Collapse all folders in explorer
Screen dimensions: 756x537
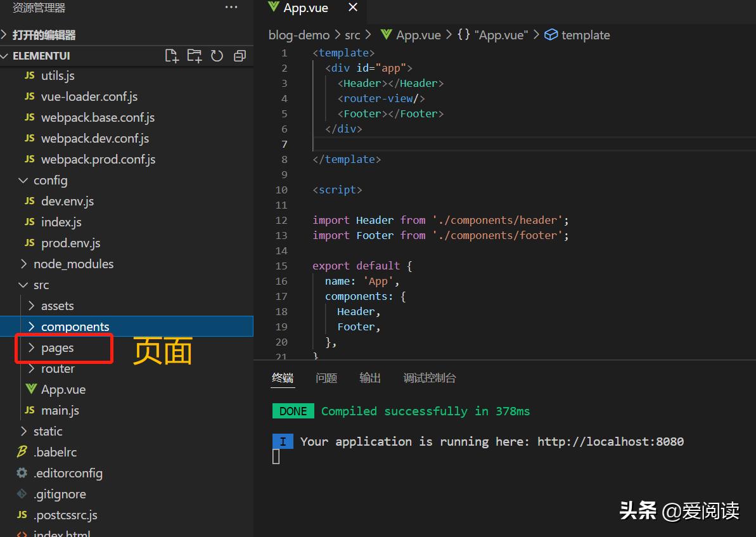[240, 56]
